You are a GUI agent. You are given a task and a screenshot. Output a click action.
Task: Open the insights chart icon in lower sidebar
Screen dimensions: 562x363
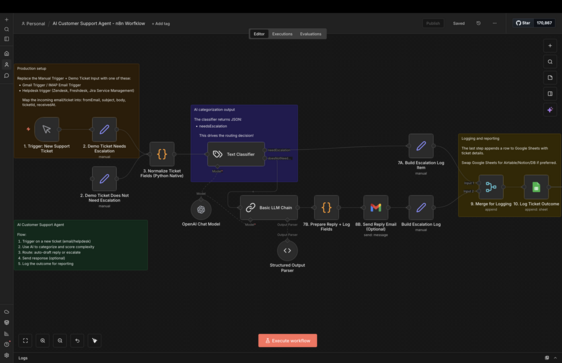(6, 334)
